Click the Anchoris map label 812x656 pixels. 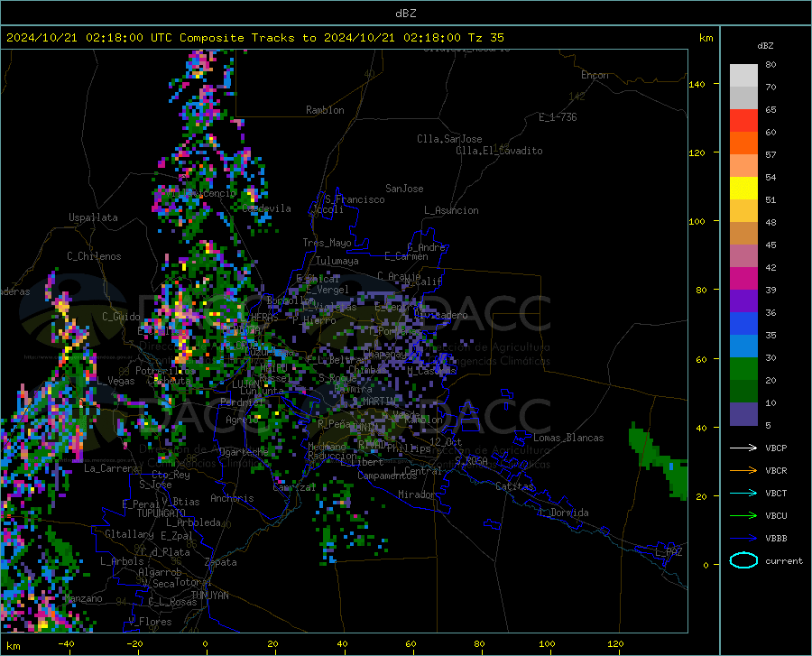coord(232,498)
